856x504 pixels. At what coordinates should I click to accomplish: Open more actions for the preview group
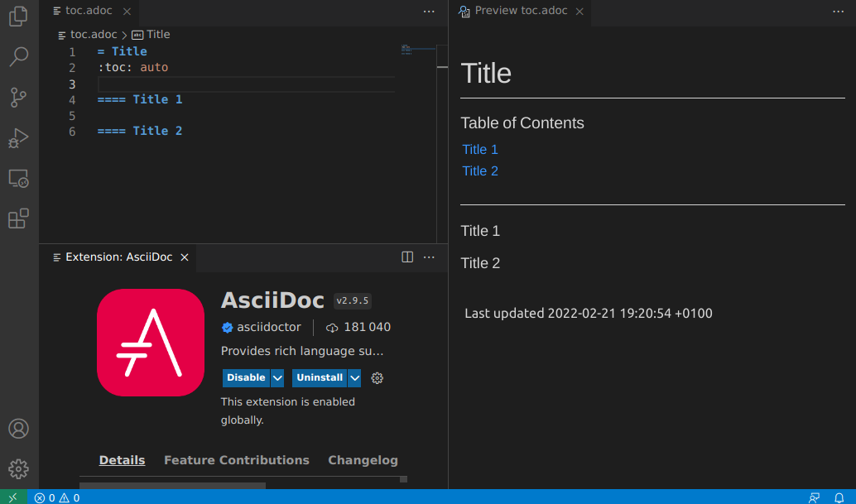click(x=838, y=11)
